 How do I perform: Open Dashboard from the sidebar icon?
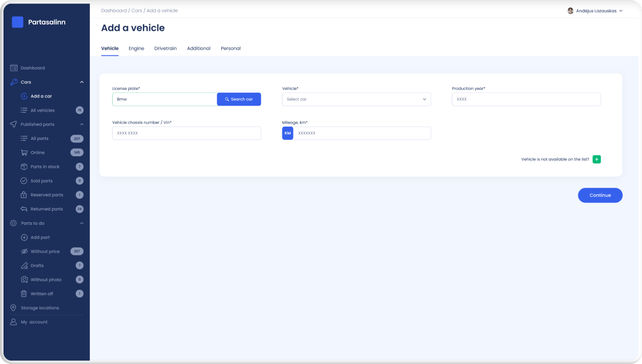coord(14,68)
